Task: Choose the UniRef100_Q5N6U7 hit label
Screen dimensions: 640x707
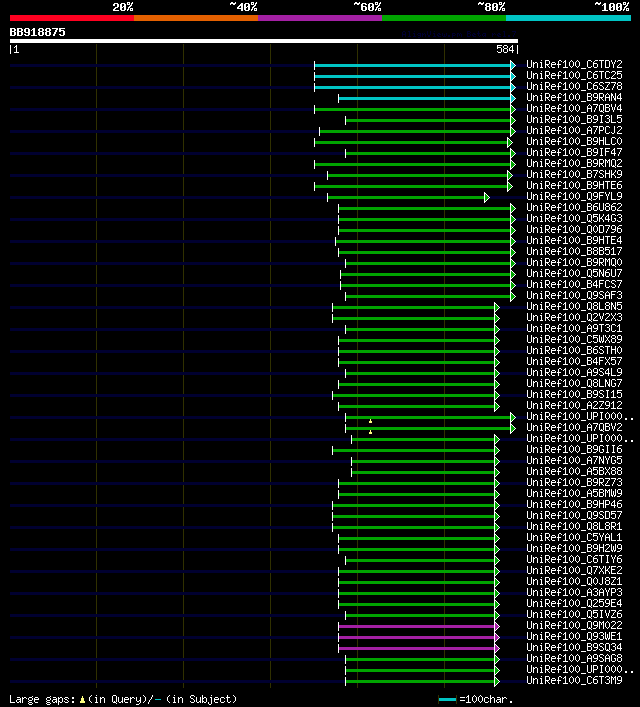Action: (x=574, y=273)
